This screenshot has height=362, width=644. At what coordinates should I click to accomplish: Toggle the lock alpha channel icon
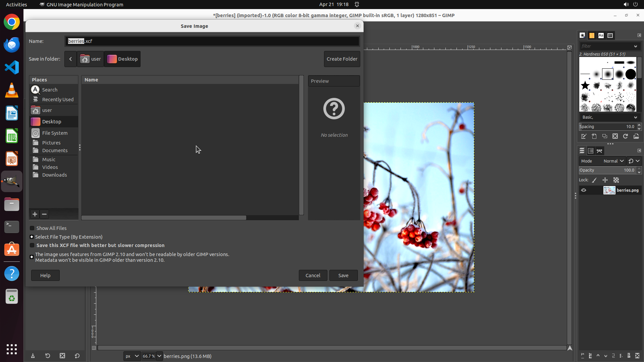[x=616, y=180]
